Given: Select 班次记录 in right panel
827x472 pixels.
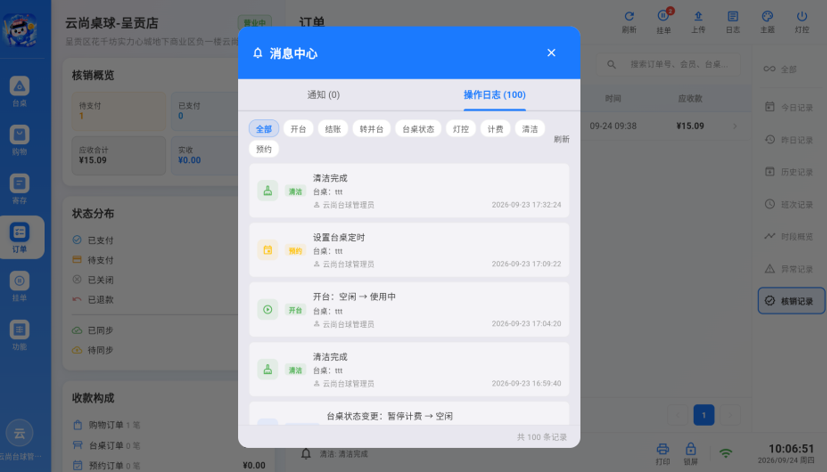Looking at the screenshot, I should click(790, 204).
